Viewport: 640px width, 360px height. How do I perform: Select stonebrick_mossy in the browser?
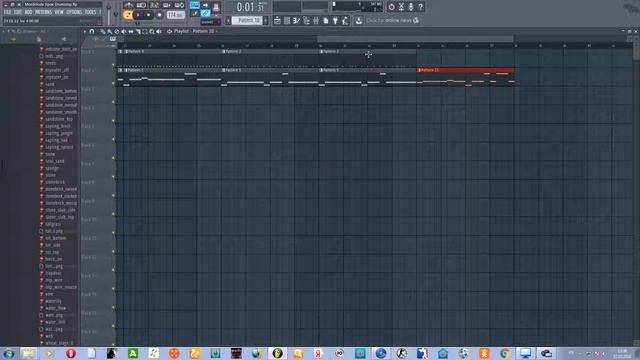tap(61, 203)
